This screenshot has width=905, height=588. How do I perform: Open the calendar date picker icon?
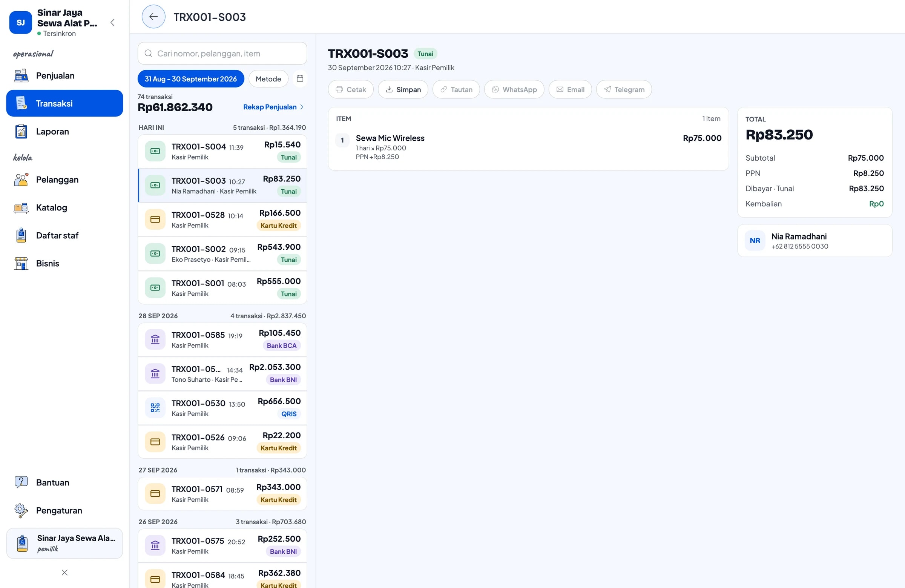(300, 79)
